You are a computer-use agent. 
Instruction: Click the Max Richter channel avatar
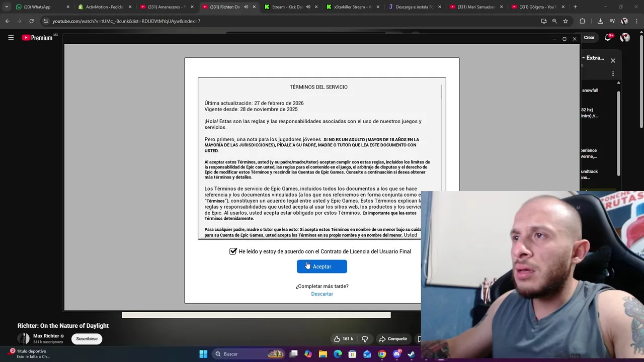coord(24,339)
